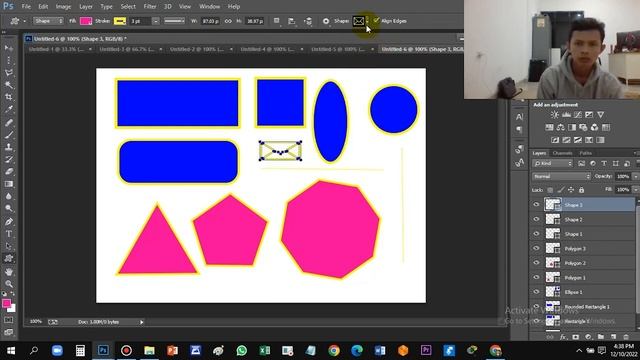Viewport: 640px width, 360px height.
Task: Select the Eyedropper tool
Action: pyautogui.click(x=9, y=109)
